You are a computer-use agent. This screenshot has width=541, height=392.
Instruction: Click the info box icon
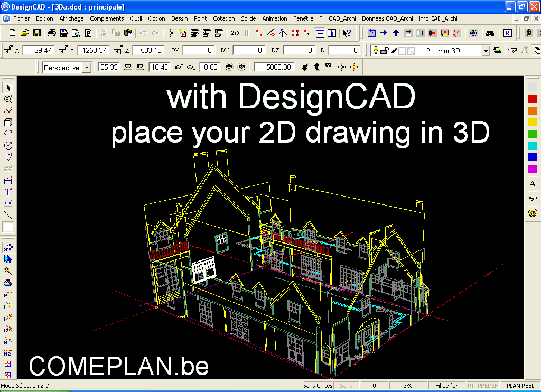point(332,33)
